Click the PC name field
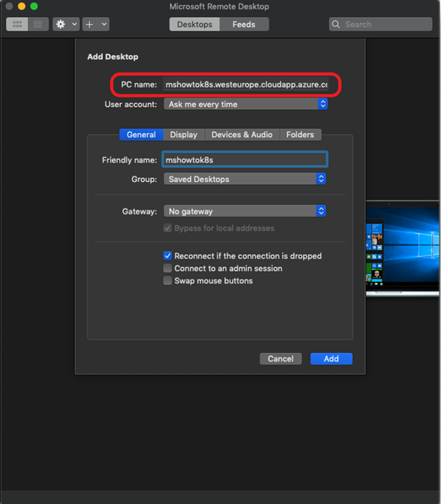This screenshot has width=441, height=504. (x=246, y=84)
